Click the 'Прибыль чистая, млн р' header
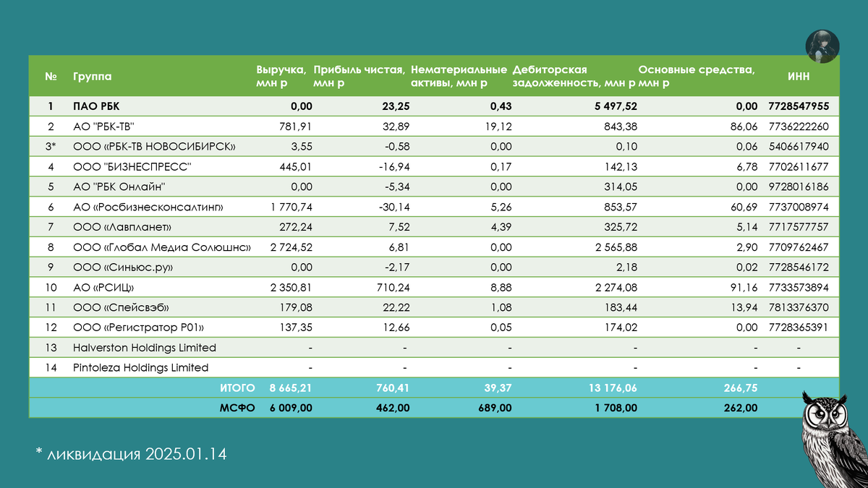 point(359,77)
